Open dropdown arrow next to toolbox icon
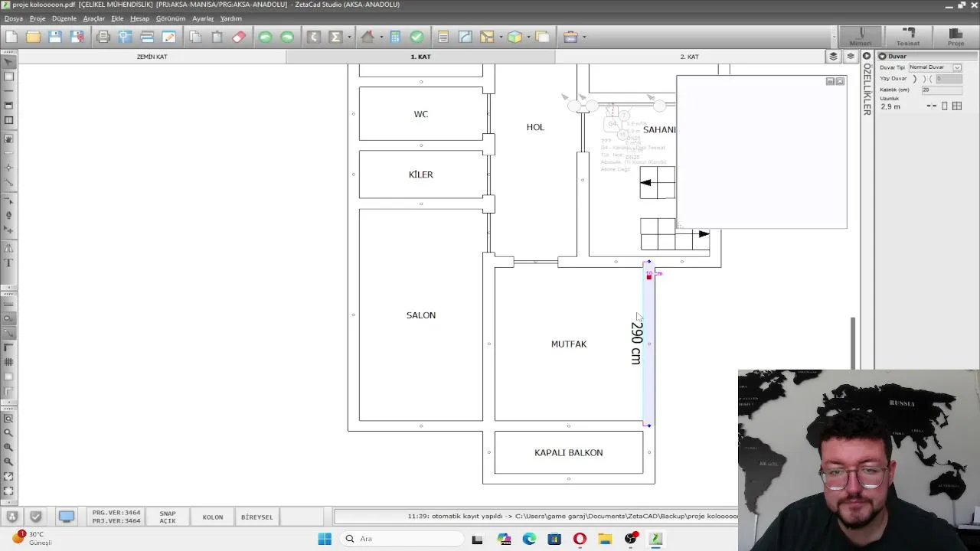Screen dimensions: 980x551 tap(584, 37)
